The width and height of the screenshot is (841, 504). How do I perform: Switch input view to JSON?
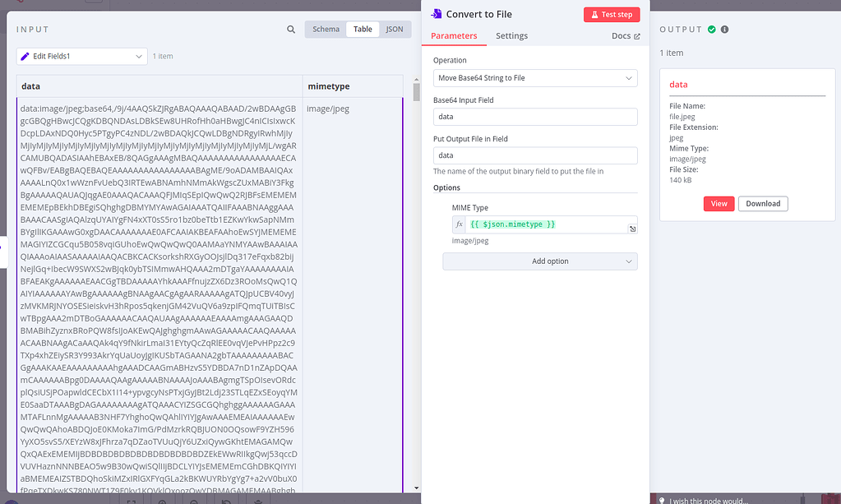395,28
